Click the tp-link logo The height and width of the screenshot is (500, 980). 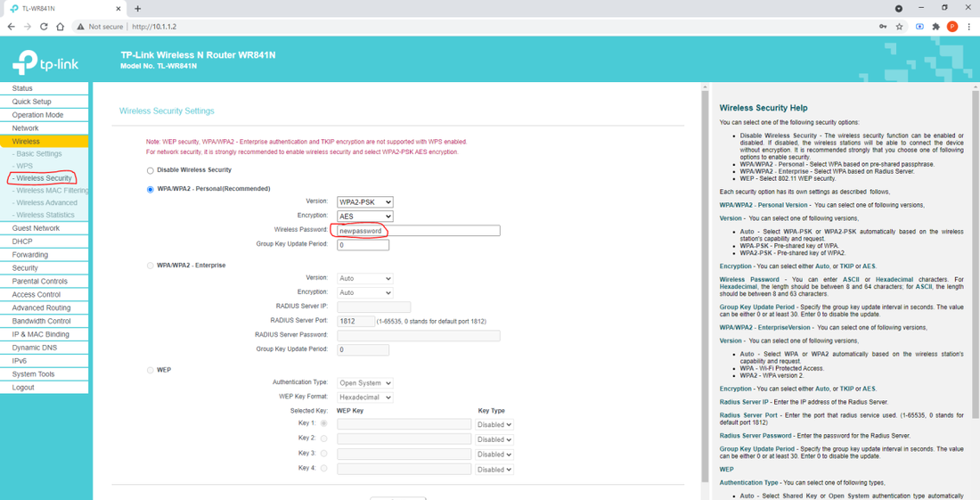[x=45, y=61]
